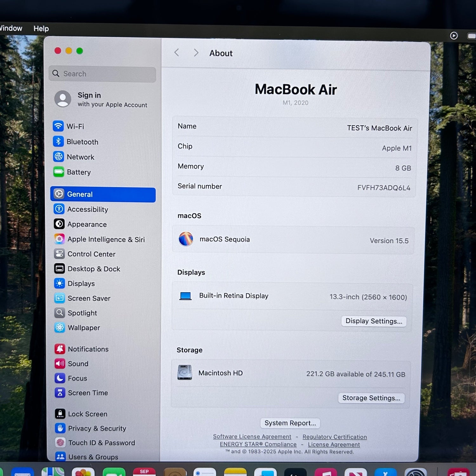Viewport: 476px width, 476px height.
Task: Open Wi-Fi settings icon in sidebar
Action: coord(58,126)
